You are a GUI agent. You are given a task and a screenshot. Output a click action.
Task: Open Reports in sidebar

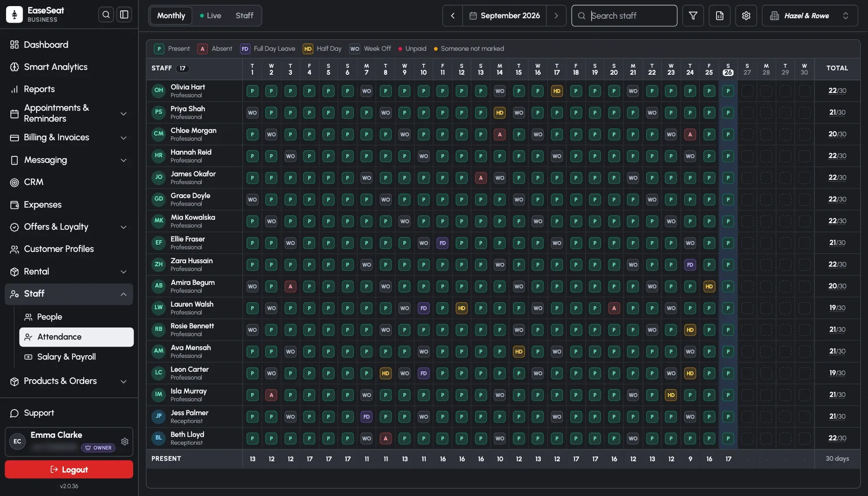(69, 89)
